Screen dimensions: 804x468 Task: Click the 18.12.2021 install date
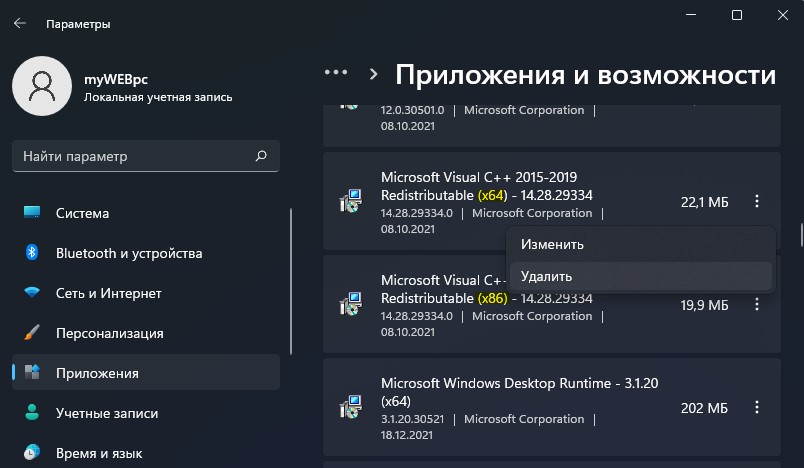[x=407, y=435]
